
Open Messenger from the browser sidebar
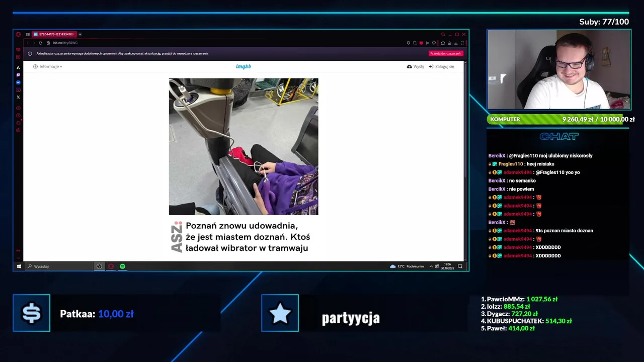(18, 82)
